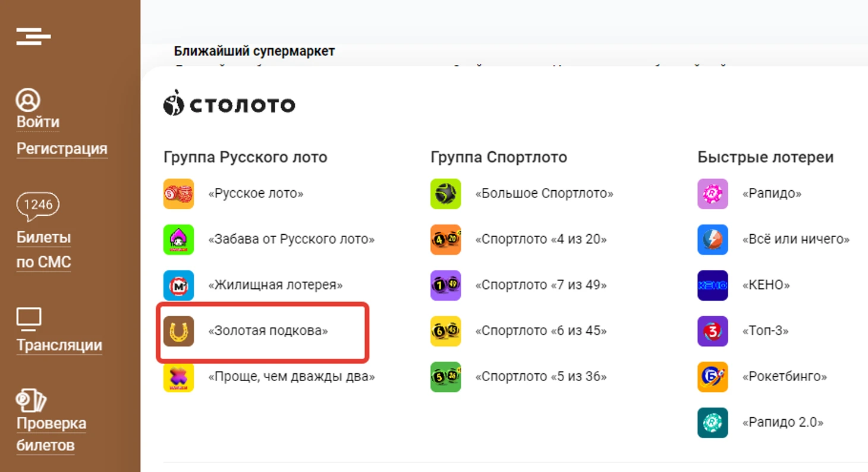The image size is (868, 472).
Task: Open «Всё или ничего» link
Action: click(x=796, y=240)
